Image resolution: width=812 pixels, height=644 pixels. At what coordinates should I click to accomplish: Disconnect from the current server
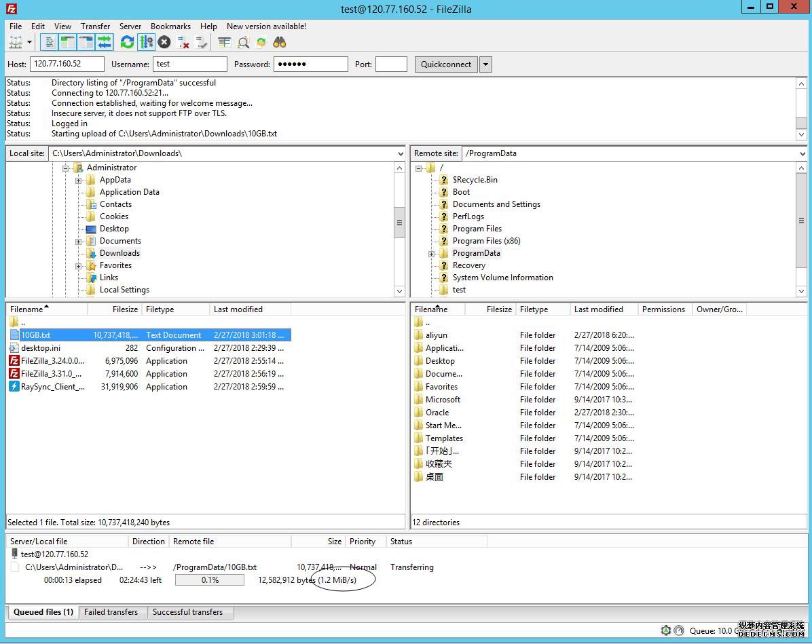[183, 43]
